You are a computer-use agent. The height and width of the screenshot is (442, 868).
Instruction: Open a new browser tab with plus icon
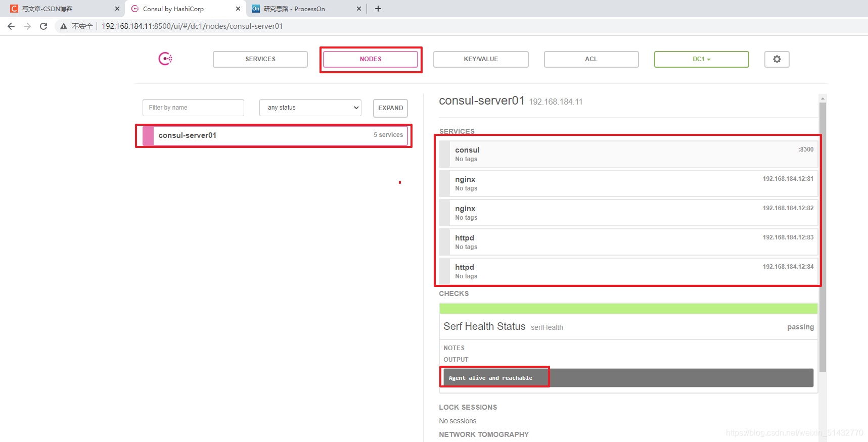pyautogui.click(x=378, y=9)
